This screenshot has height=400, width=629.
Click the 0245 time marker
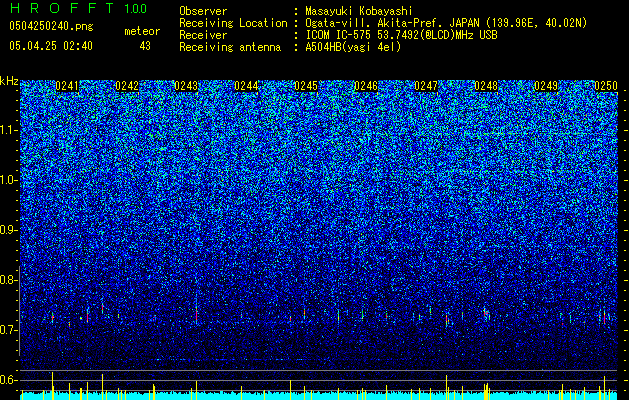[x=306, y=86]
